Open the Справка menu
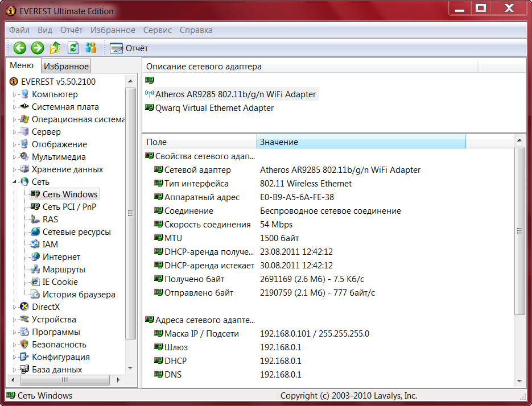Image resolution: width=532 pixels, height=406 pixels. [x=196, y=30]
